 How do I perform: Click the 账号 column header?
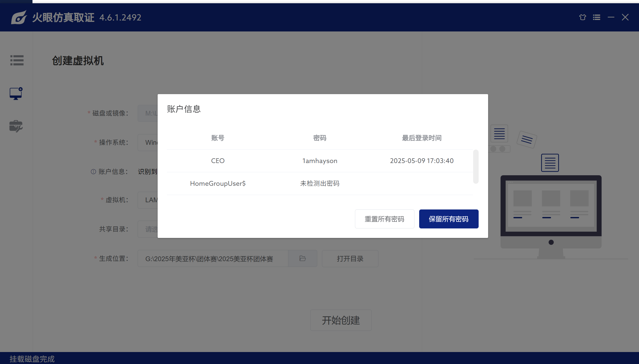tap(218, 138)
